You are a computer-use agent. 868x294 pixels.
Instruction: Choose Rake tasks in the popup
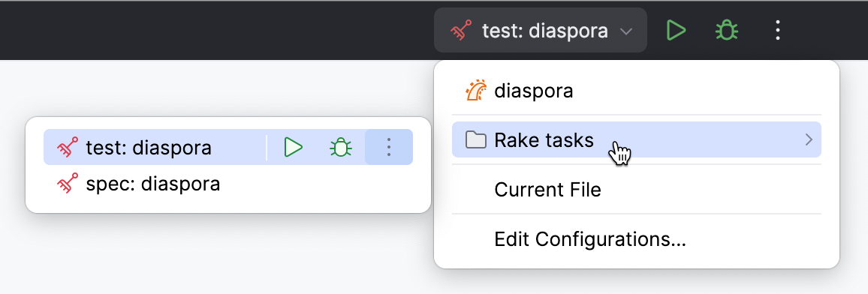(637, 139)
